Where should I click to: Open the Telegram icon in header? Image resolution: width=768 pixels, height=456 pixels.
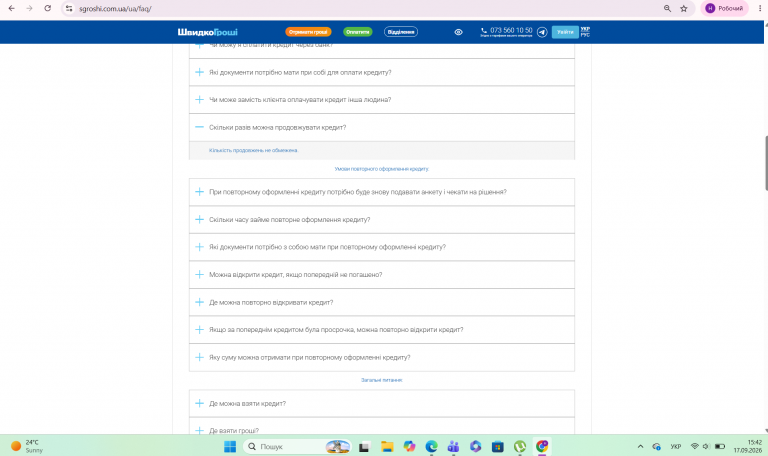[542, 32]
